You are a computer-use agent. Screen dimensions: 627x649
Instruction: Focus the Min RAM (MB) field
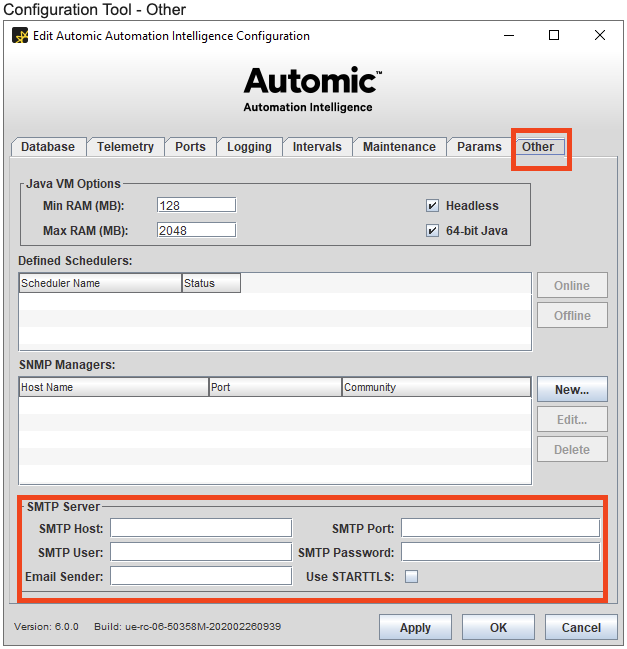196,205
